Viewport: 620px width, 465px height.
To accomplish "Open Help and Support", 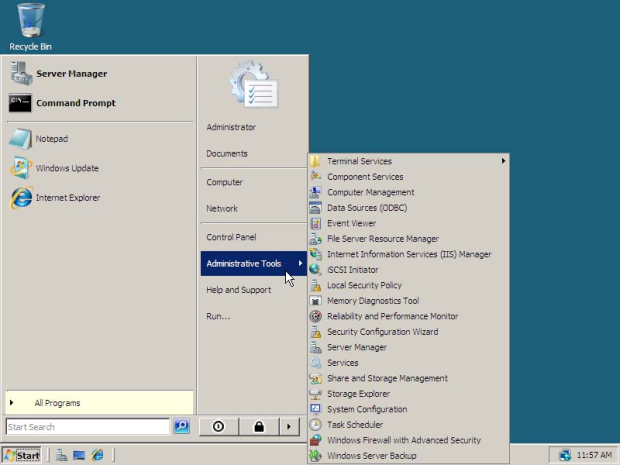I will (238, 290).
